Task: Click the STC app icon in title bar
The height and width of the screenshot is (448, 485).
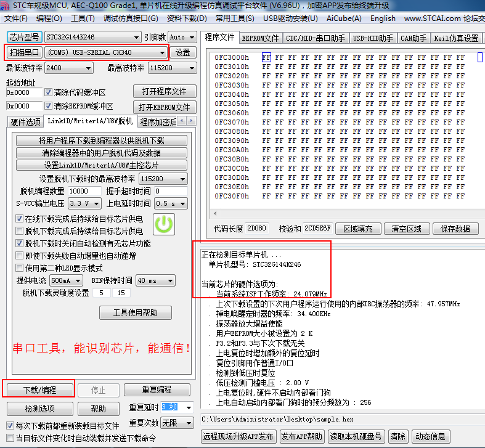Action: 5,6
